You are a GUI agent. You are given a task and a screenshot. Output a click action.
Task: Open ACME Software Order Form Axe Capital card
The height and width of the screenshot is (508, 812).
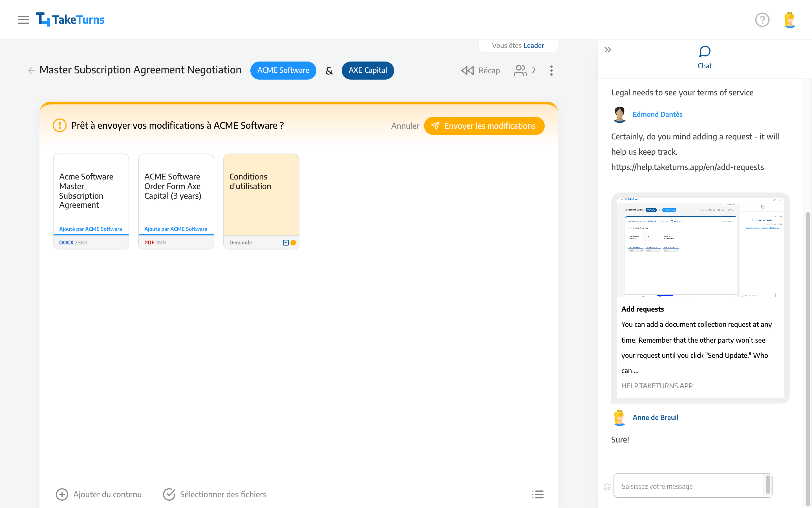[x=176, y=202]
